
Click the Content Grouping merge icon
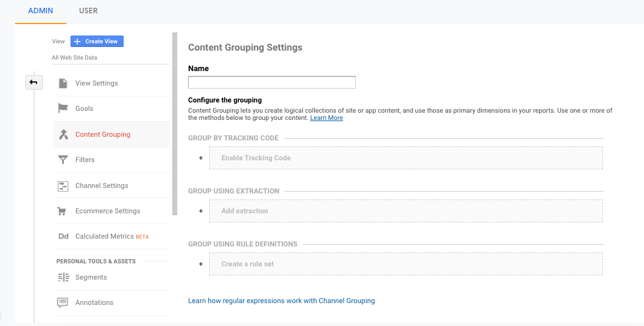tap(63, 134)
